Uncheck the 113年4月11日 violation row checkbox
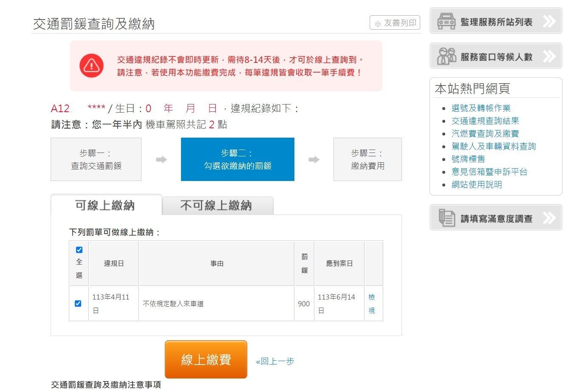The image size is (588, 390). pyautogui.click(x=78, y=303)
